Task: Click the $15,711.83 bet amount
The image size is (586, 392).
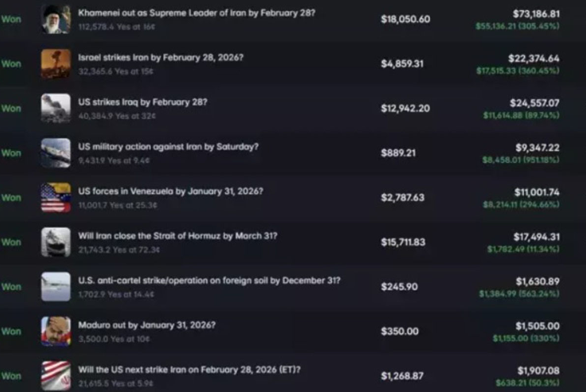Action: click(405, 243)
